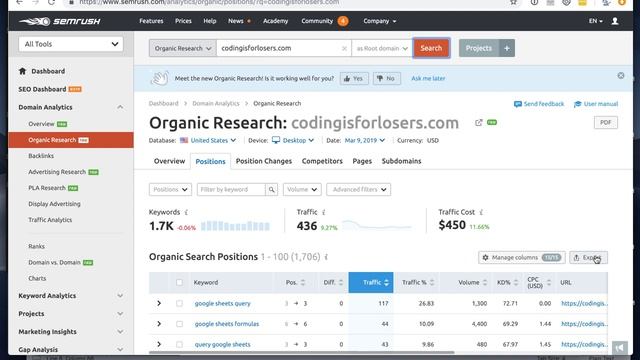Click Ask me later link
The height and width of the screenshot is (360, 640).
pyautogui.click(x=428, y=78)
